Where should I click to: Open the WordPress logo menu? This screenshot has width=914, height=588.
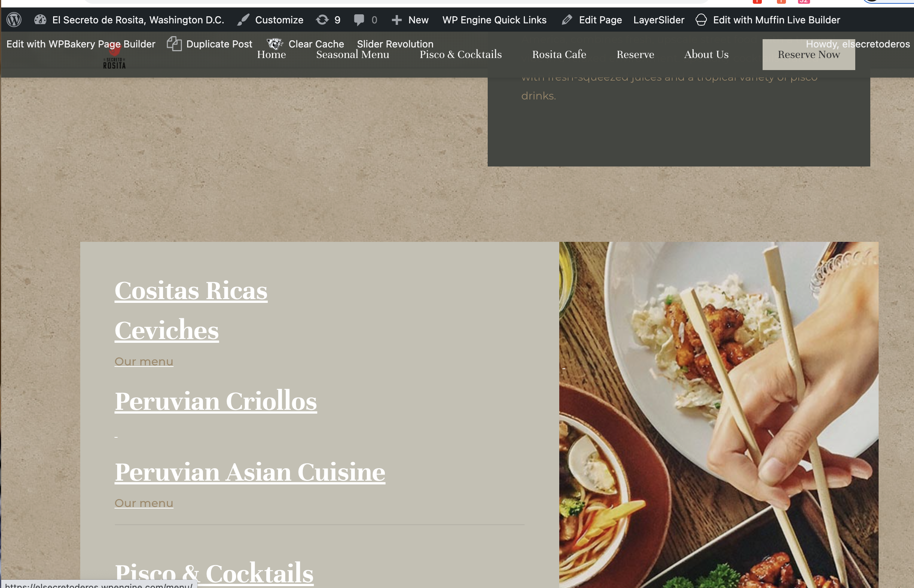click(x=14, y=20)
